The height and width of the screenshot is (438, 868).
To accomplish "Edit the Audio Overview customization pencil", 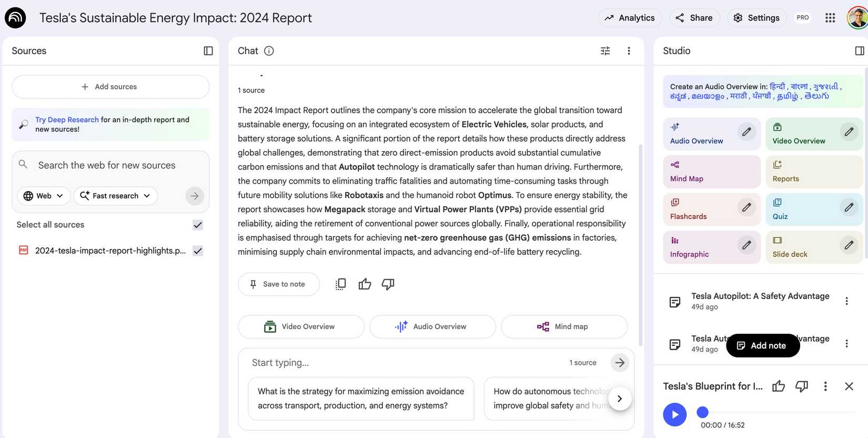I will (746, 132).
